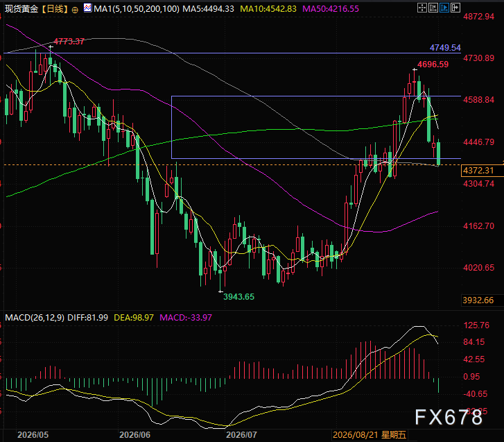
Task: Click the 0.95 MACD axis label
Action: coord(471,376)
